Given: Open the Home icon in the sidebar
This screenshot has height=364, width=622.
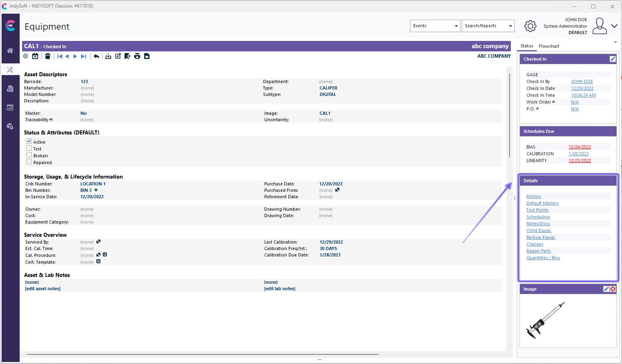Looking at the screenshot, I should click(x=10, y=51).
